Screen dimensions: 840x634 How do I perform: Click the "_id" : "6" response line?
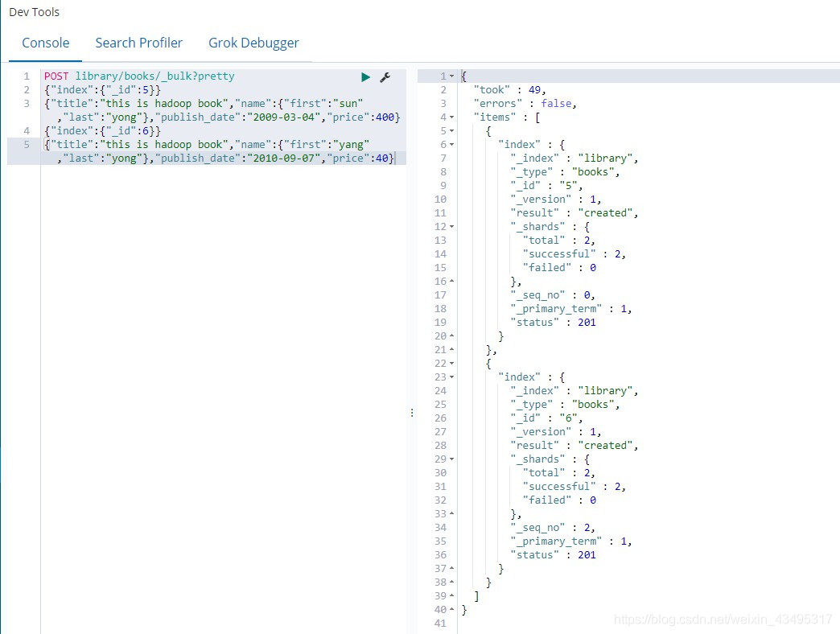546,418
